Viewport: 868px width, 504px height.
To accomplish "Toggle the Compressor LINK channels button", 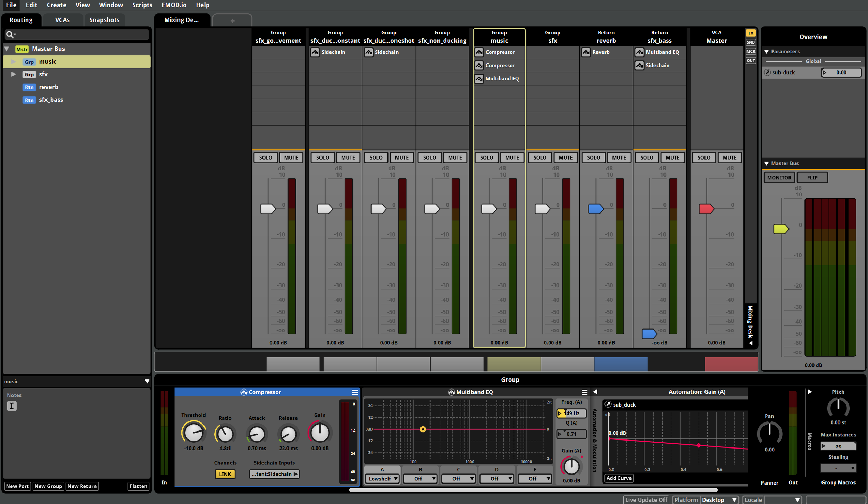I will tap(225, 474).
